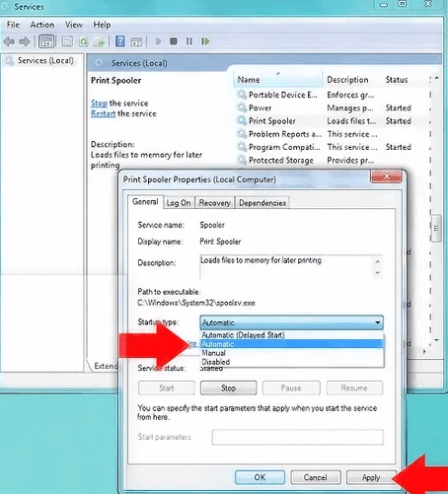The image size is (448, 494).
Task: Click the Pause Service toolbar icon
Action: 189,41
